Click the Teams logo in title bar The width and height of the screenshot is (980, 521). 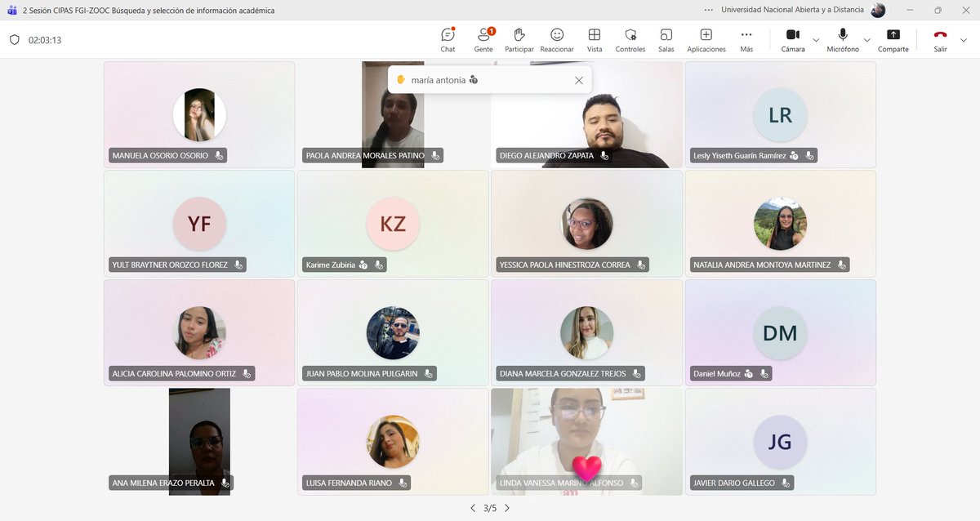[x=11, y=10]
